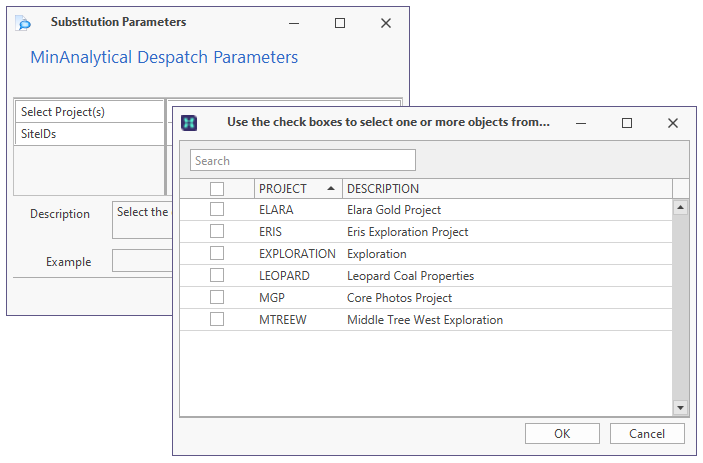Maximize the object selection dialog
Screen dimensions: 703x463
(x=627, y=123)
